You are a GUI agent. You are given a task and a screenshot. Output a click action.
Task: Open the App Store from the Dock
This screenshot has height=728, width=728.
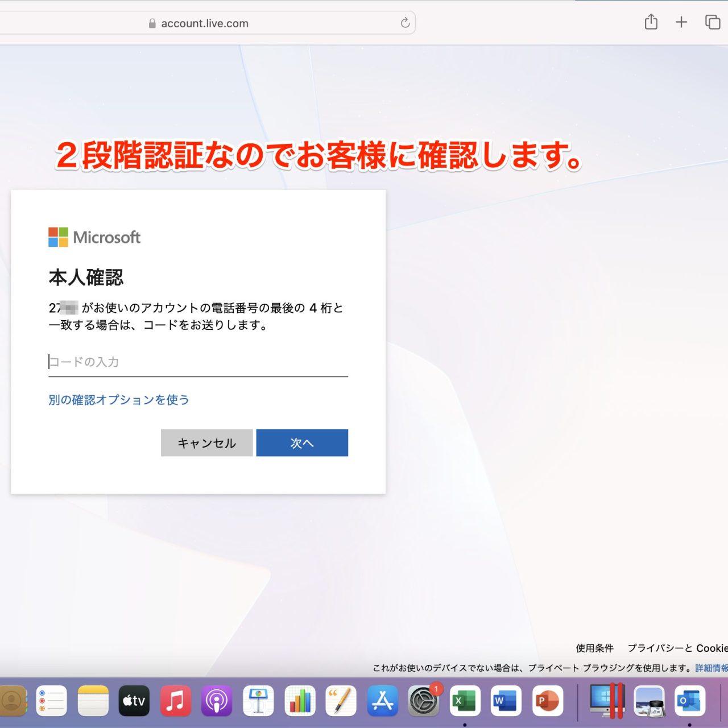(382, 701)
